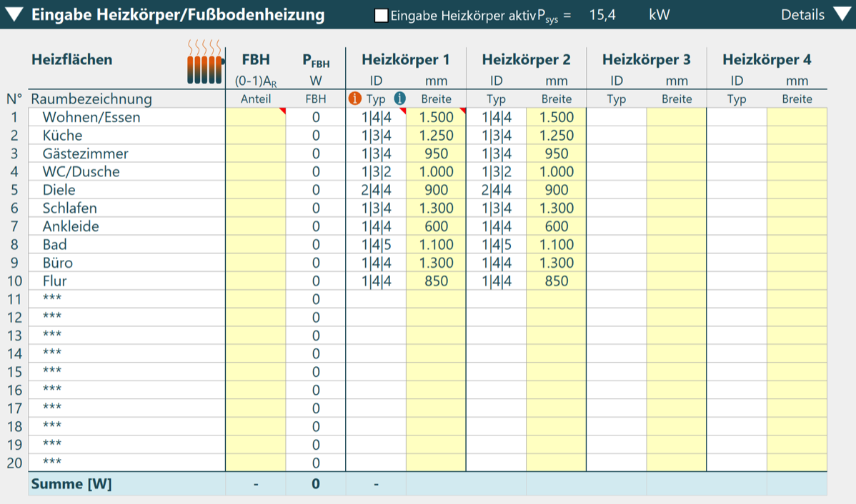Click Heizkörper 3 Breite cell for Wohnen/Essen

click(677, 117)
